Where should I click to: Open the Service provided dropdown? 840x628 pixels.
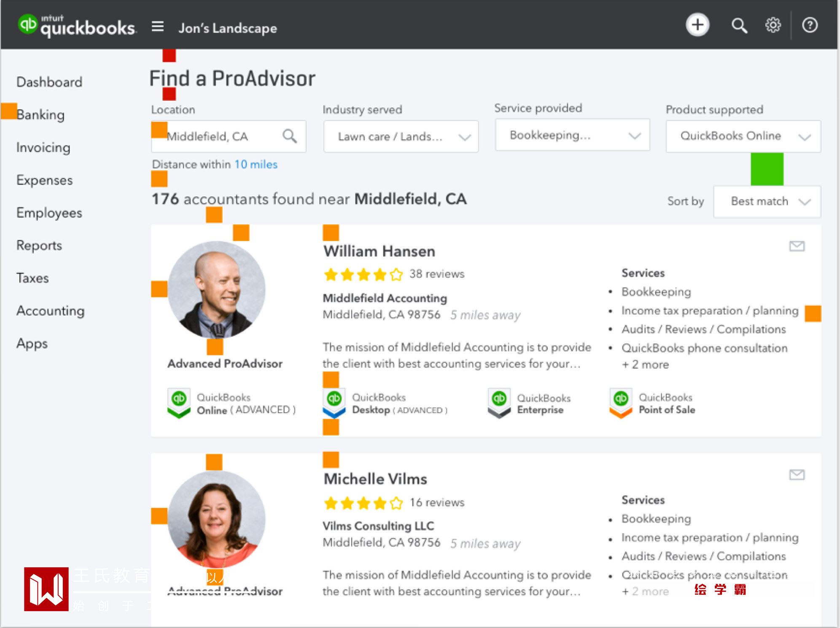pyautogui.click(x=572, y=135)
